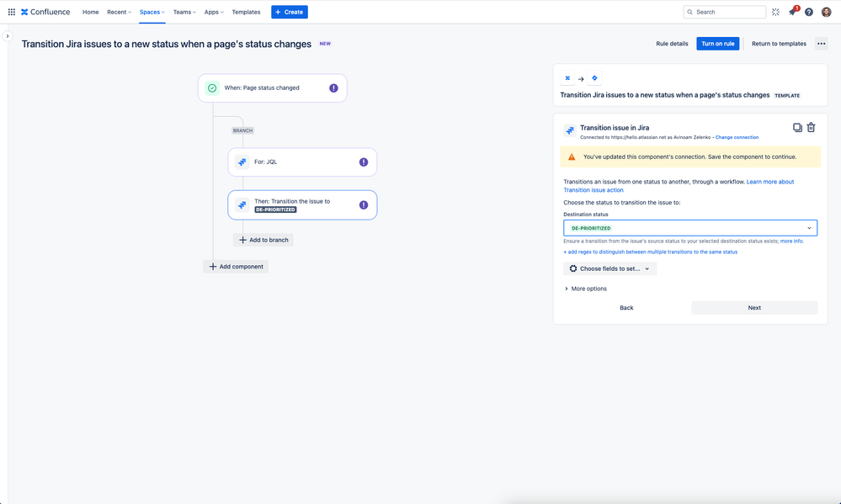Image resolution: width=841 pixels, height=504 pixels.
Task: Click the Create button
Action: 290,12
